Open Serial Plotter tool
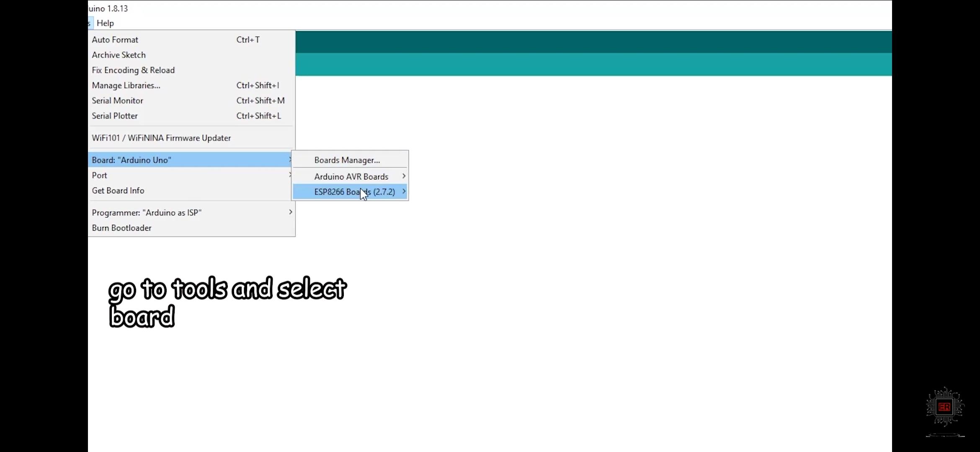 114,116
